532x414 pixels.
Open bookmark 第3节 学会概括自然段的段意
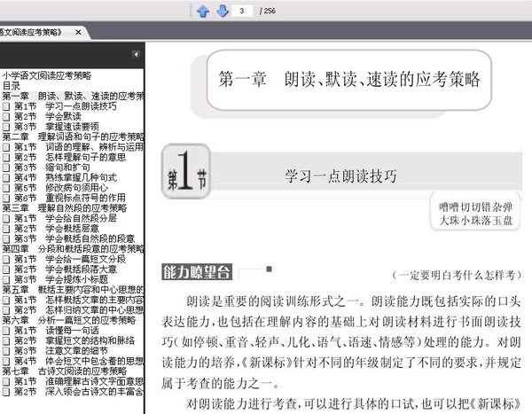pos(74,238)
